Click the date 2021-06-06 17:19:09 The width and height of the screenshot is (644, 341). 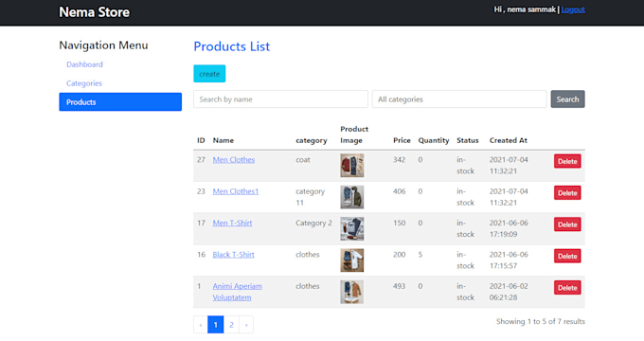click(x=509, y=229)
